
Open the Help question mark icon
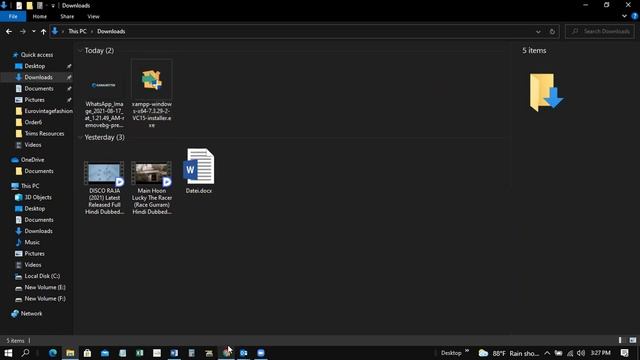[635, 16]
